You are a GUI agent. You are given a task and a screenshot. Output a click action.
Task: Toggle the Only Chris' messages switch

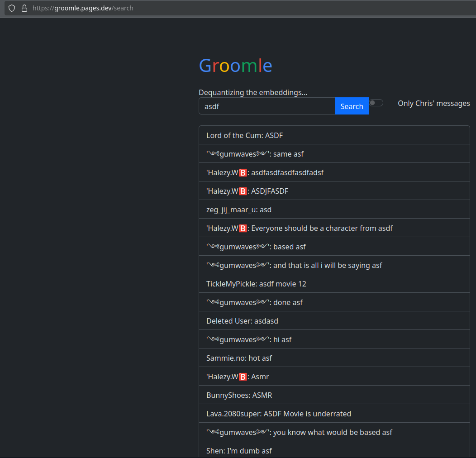(x=376, y=103)
